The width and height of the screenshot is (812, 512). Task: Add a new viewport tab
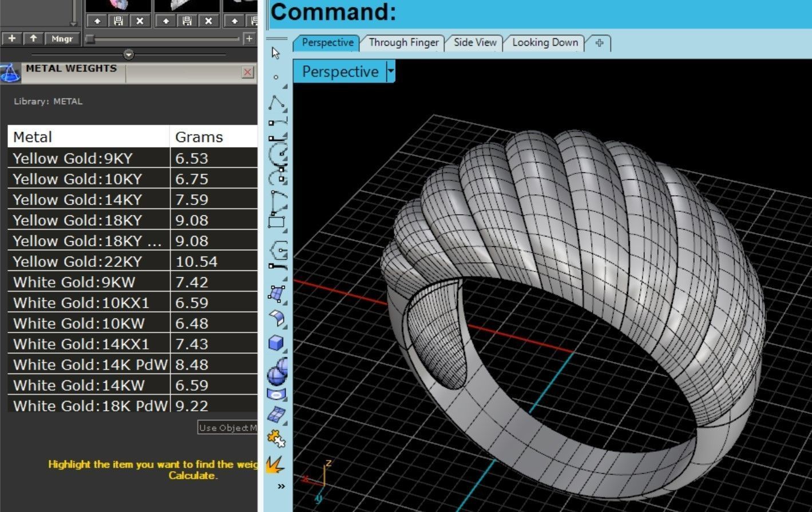599,43
